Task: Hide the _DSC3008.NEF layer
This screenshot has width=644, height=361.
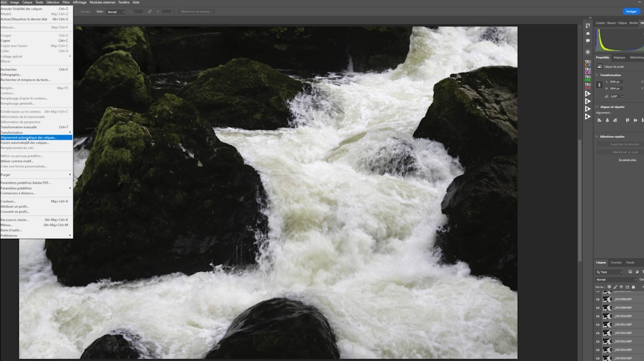Action: point(598,299)
